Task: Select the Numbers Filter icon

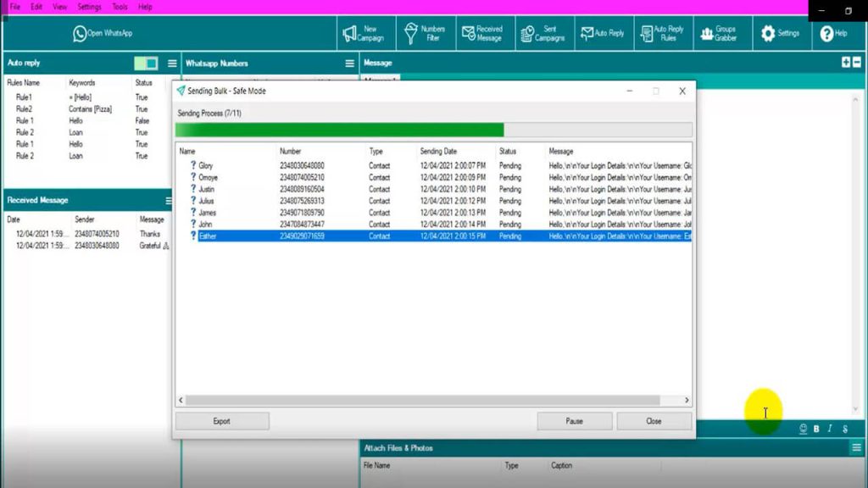Action: coord(426,32)
